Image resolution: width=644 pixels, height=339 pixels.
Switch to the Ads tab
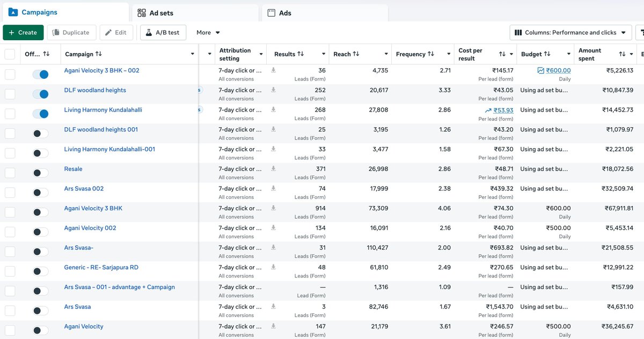point(325,13)
